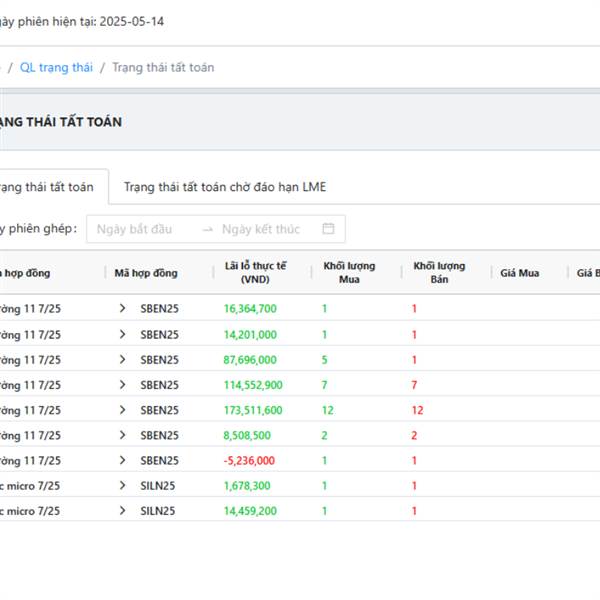Expand row with loss -5,236,000
The image size is (600, 600).
tap(122, 460)
